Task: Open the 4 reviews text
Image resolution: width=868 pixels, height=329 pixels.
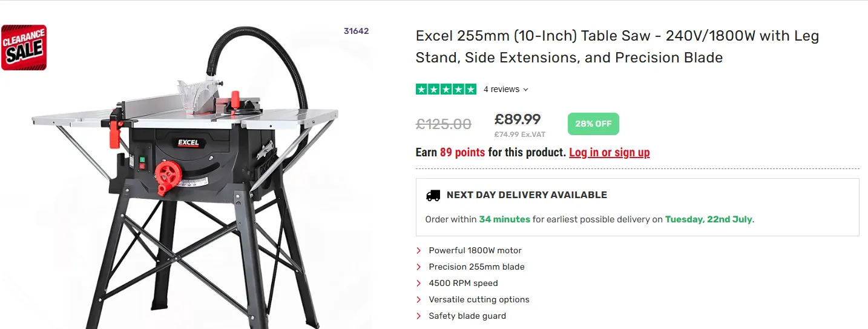Action: (x=501, y=90)
